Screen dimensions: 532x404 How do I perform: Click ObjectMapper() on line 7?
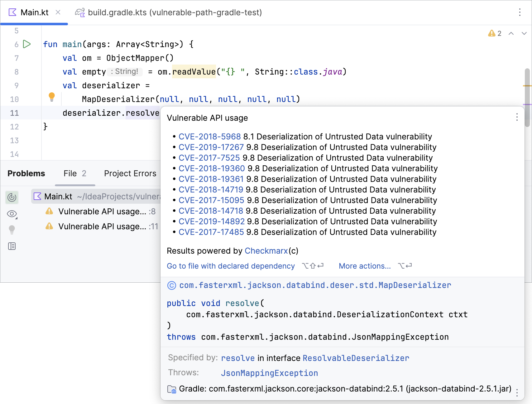point(140,58)
